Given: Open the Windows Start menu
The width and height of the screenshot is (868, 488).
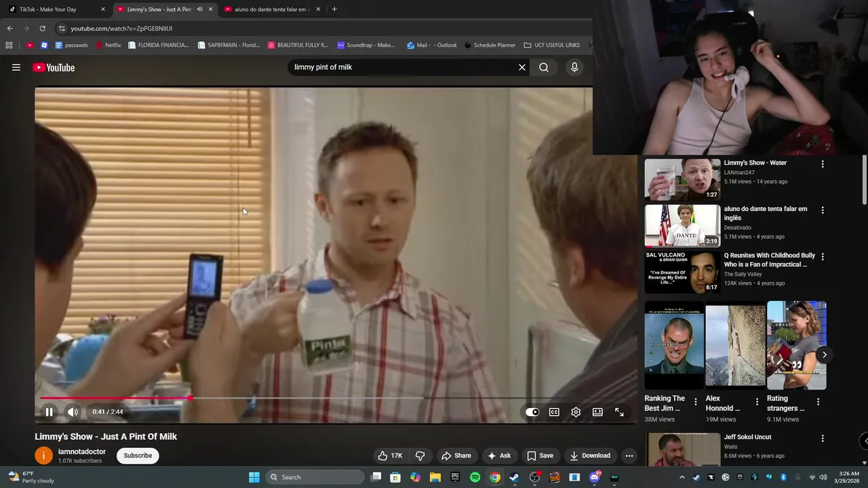Looking at the screenshot, I should [x=254, y=477].
